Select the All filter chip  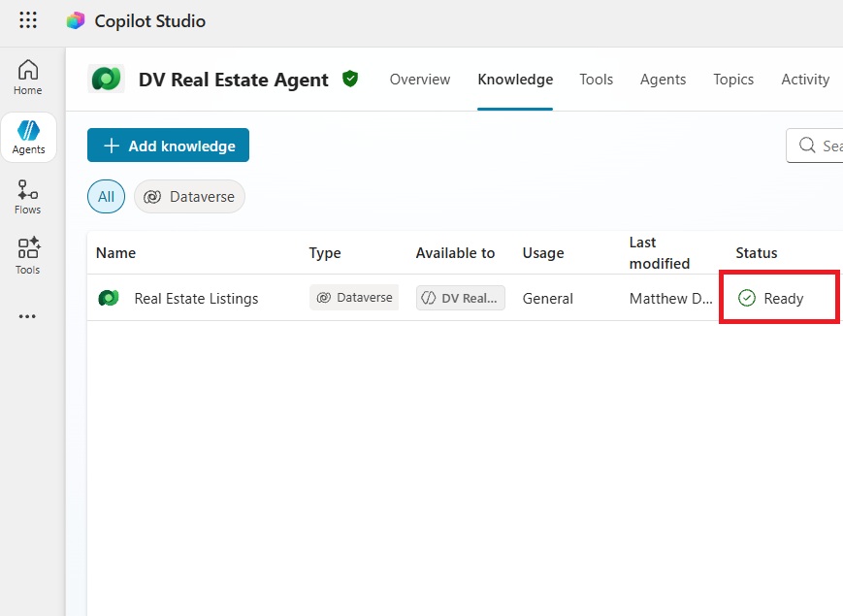[106, 197]
